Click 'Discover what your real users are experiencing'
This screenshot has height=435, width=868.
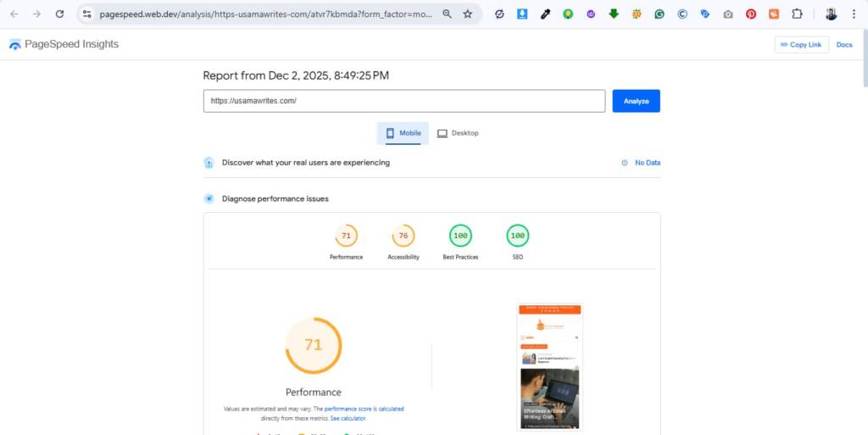305,163
